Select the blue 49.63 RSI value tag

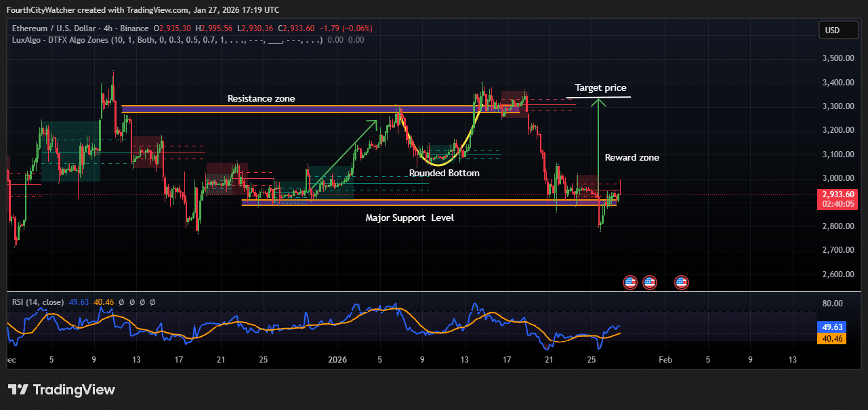(831, 327)
